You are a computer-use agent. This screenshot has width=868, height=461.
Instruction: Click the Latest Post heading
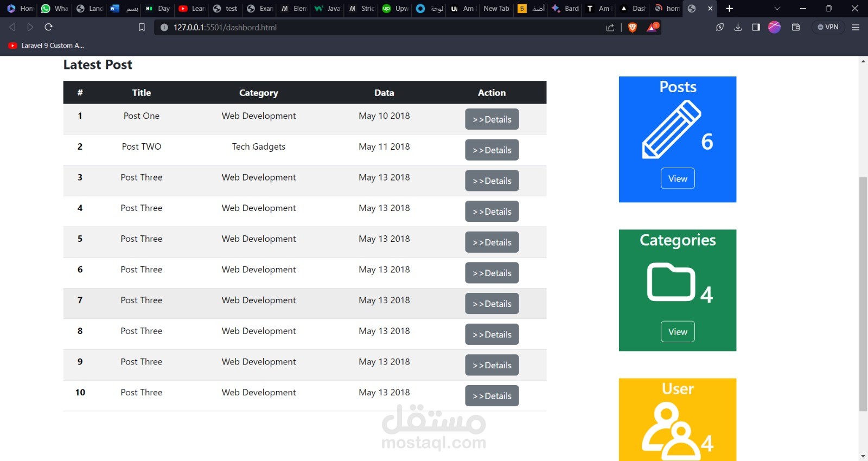[x=98, y=65]
